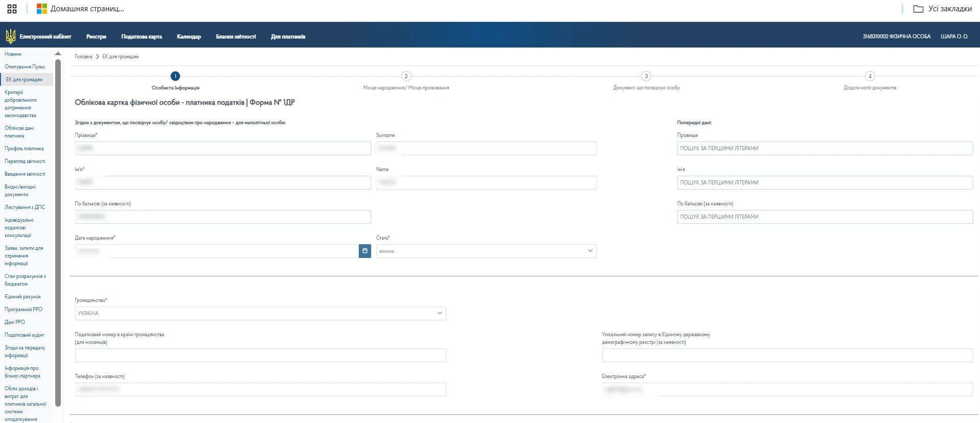
Task: Open the Громадянство dropdown showing УКРАЇНА
Action: [x=260, y=313]
